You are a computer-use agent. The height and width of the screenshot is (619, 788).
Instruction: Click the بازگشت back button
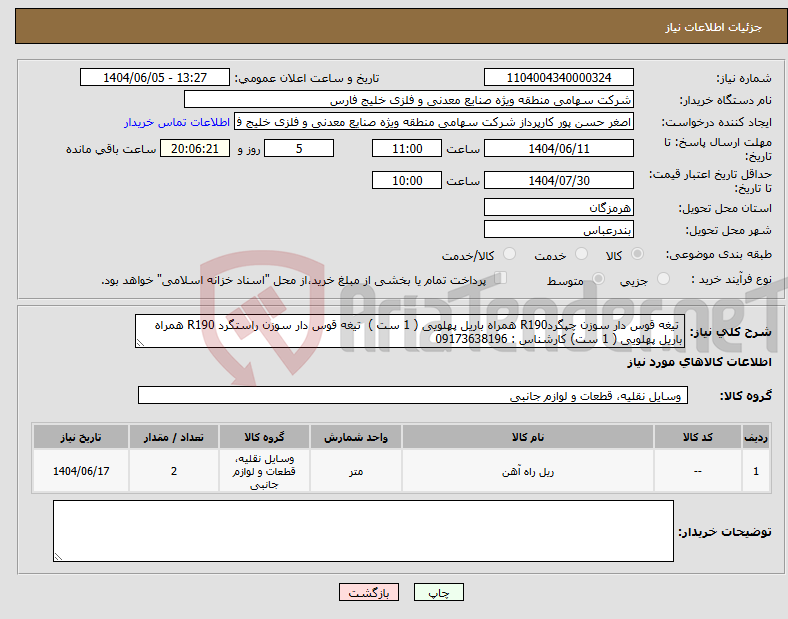coord(369,592)
